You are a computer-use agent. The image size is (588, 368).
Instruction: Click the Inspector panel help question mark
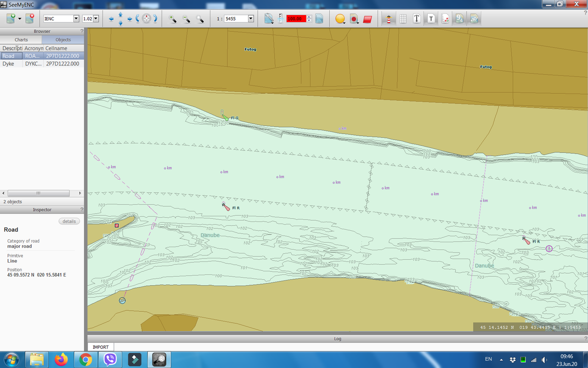point(82,209)
